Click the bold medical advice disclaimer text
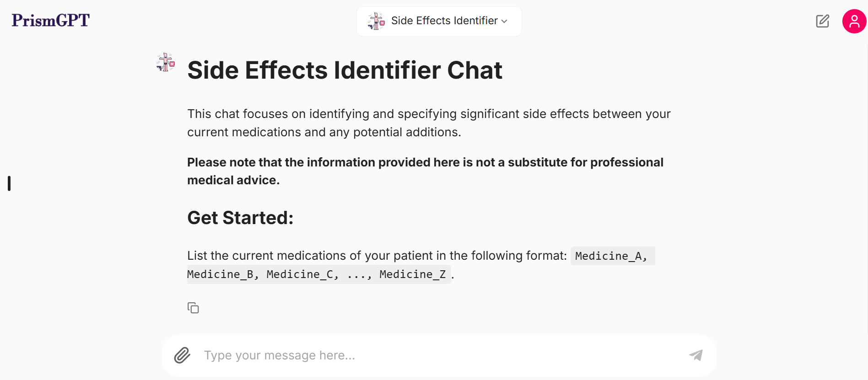Image resolution: width=868 pixels, height=380 pixels. point(425,171)
